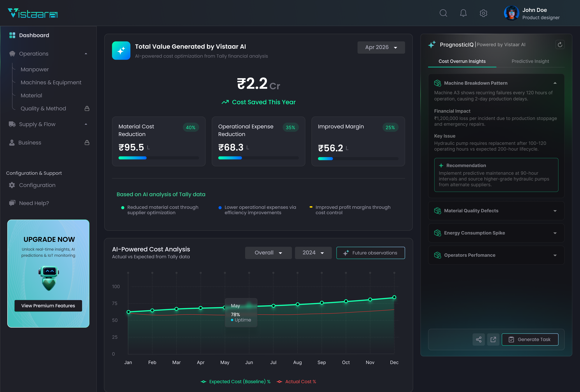Click the Need Help chat icon
The height and width of the screenshot is (392, 580).
coord(12,203)
